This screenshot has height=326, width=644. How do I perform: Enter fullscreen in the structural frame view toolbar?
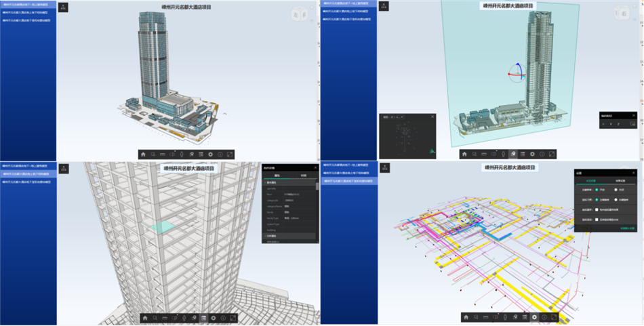tap(234, 317)
